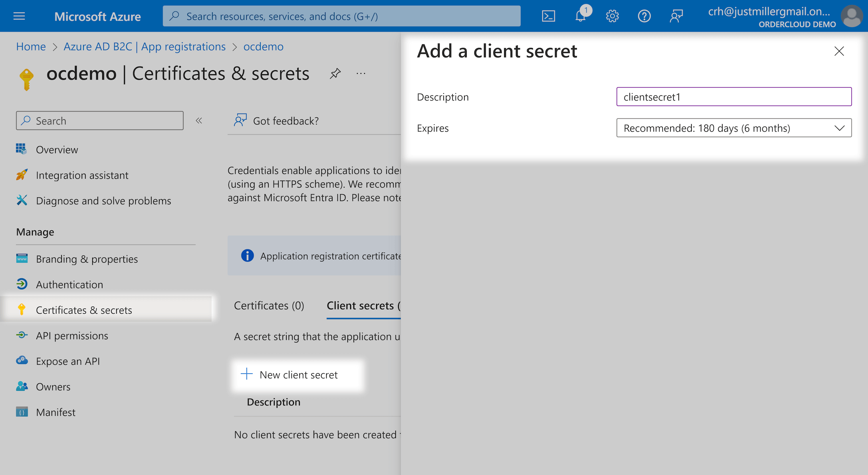The height and width of the screenshot is (475, 868).
Task: Click the Overview icon in sidebar
Action: coord(22,149)
